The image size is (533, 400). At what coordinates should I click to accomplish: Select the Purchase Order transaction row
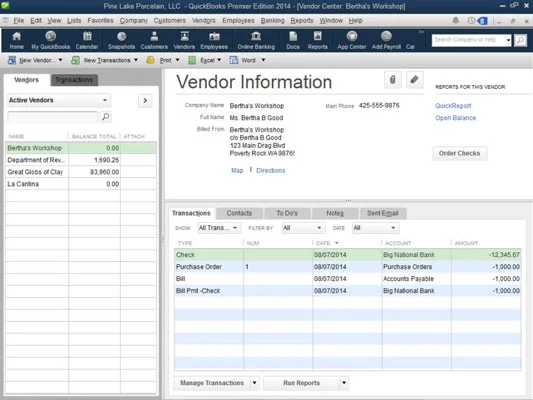pos(347,267)
